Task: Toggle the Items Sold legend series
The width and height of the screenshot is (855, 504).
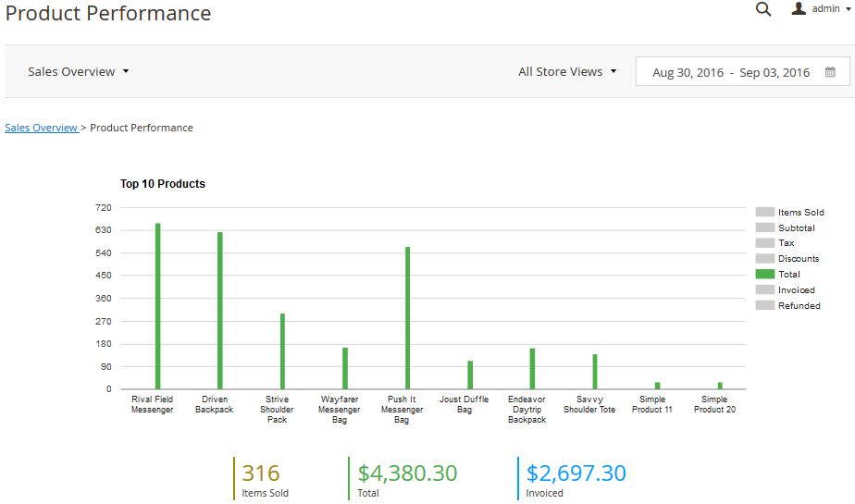Action: 764,213
